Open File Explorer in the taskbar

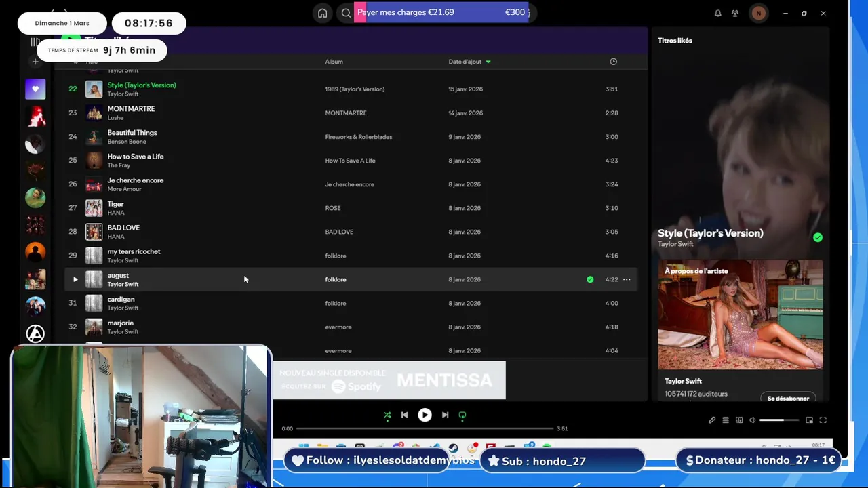[323, 446]
